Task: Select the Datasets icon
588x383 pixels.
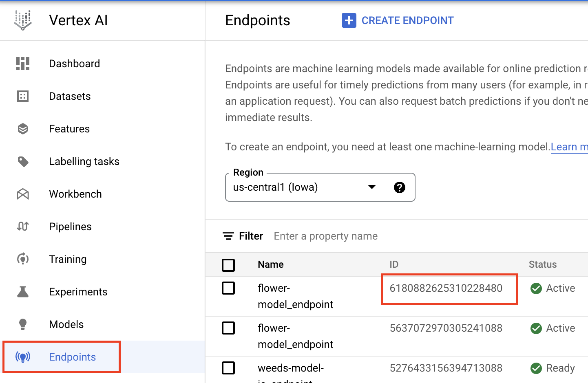Action: pos(23,96)
